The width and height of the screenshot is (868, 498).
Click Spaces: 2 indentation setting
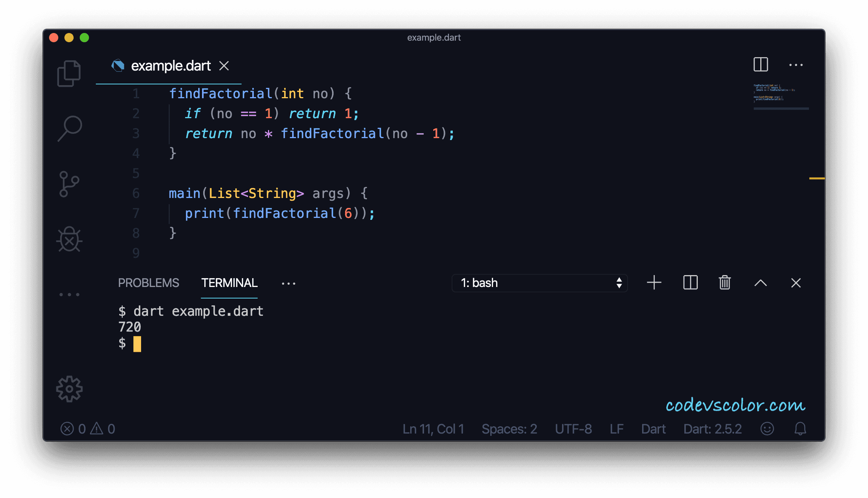point(509,429)
